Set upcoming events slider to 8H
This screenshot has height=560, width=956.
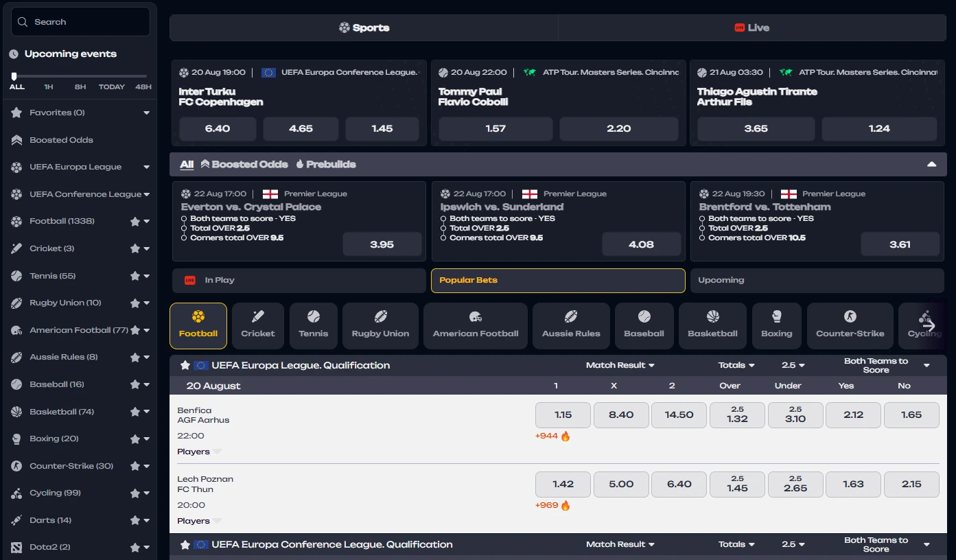[80, 87]
